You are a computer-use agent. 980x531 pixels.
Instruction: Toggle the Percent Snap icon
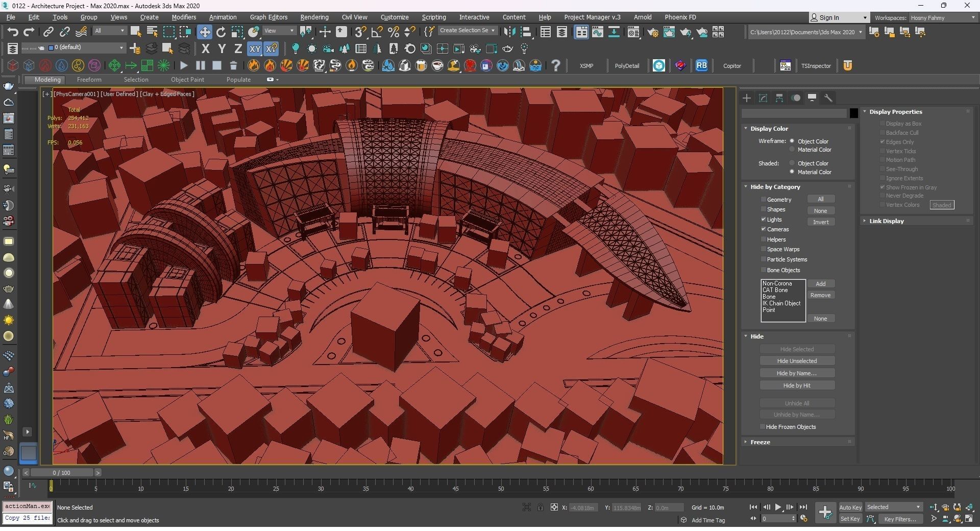[x=393, y=32]
